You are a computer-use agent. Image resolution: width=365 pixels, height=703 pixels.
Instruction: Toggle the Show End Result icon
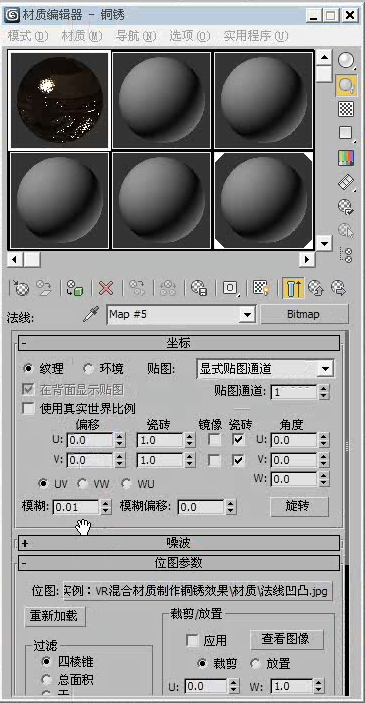(x=293, y=288)
